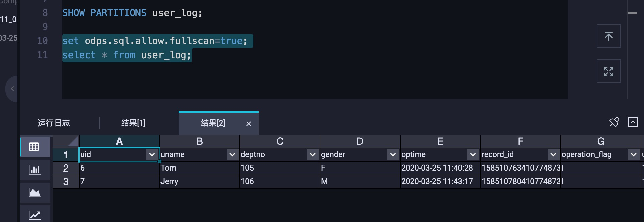Screen dimensions: 644x222
Task: Open the gender column filter dropdown
Action: coord(393,155)
